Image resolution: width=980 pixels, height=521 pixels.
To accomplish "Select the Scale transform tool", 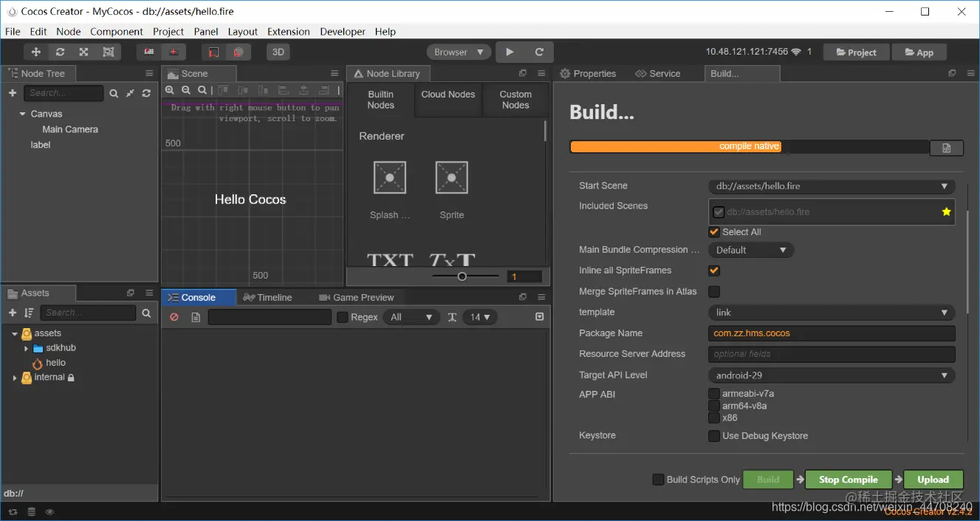I will pos(83,52).
